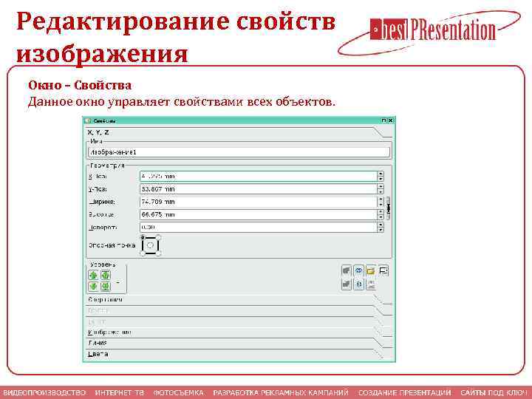
Task: Select the center base point
Action: tap(150, 245)
